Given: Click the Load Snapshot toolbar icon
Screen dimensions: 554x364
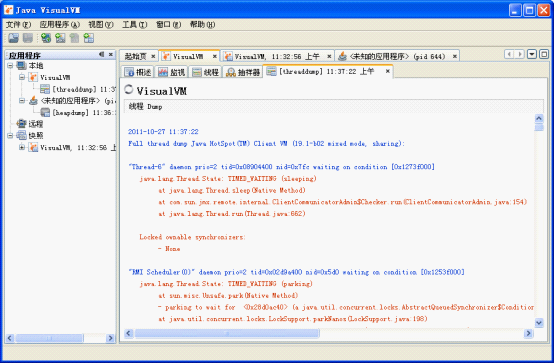Looking at the screenshot, I should (13, 38).
